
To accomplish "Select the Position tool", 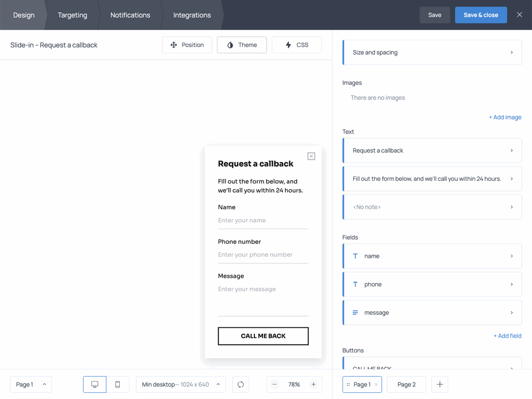I will coord(187,45).
